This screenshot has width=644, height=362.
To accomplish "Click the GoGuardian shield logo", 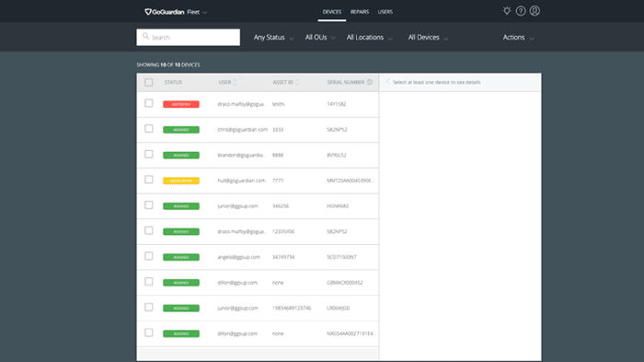I will (x=148, y=12).
